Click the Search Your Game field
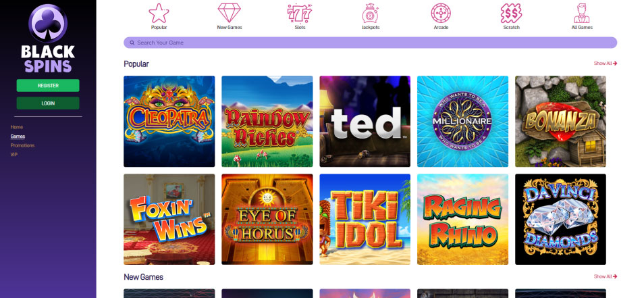Image resolution: width=644 pixels, height=298 pixels. [x=371, y=43]
